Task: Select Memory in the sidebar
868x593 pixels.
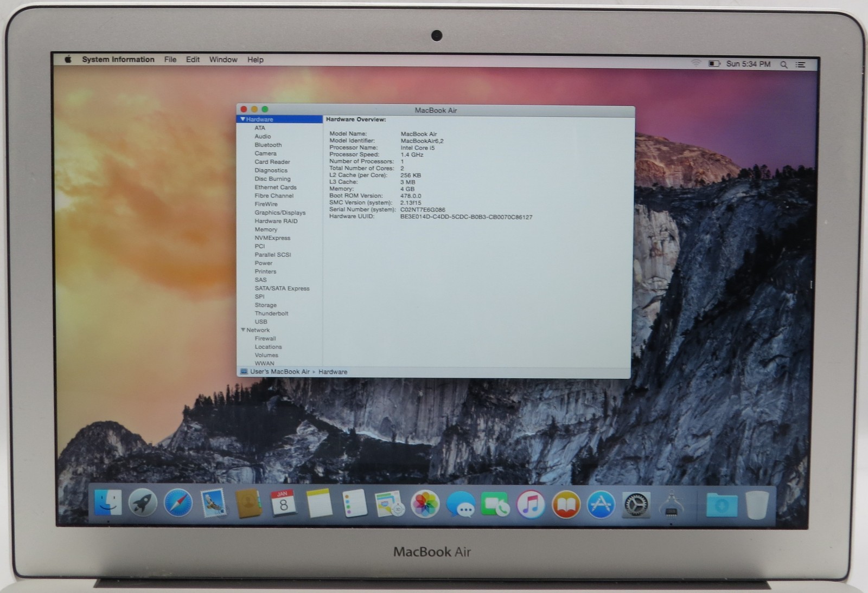Action: [x=266, y=229]
